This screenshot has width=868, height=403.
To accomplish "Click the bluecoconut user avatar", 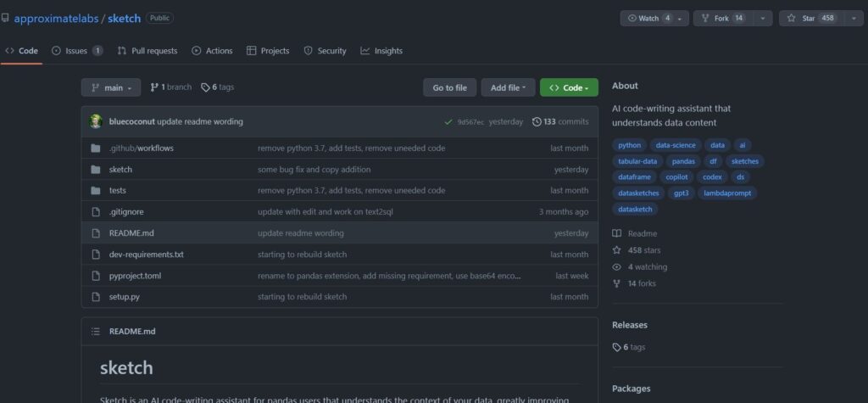I will 96,121.
